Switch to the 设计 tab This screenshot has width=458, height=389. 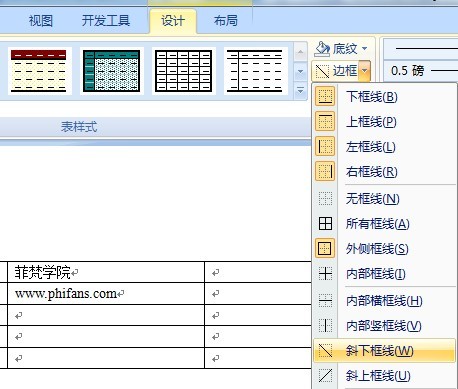click(x=173, y=21)
